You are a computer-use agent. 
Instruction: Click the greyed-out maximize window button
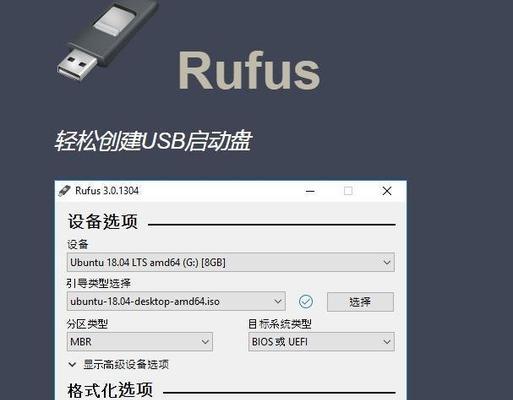pos(348,191)
